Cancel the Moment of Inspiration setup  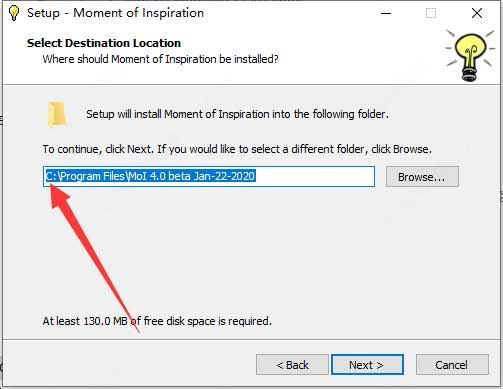[452, 365]
